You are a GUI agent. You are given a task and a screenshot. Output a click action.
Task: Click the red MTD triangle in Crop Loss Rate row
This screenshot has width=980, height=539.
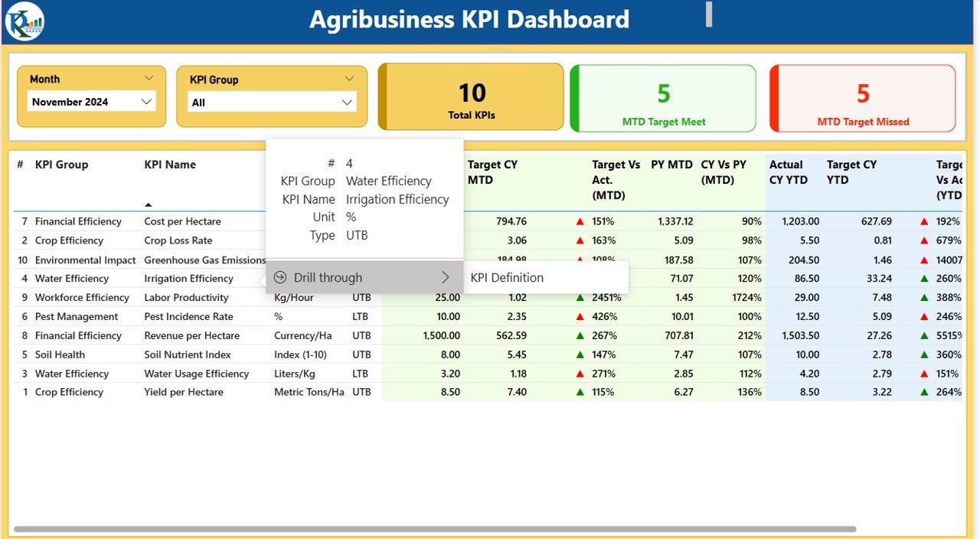(580, 241)
